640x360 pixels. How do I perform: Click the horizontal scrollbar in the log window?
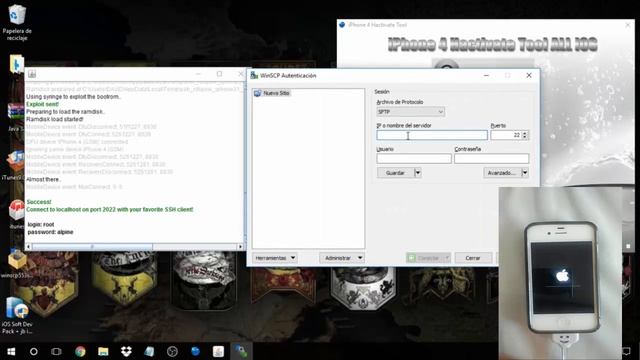[92, 247]
